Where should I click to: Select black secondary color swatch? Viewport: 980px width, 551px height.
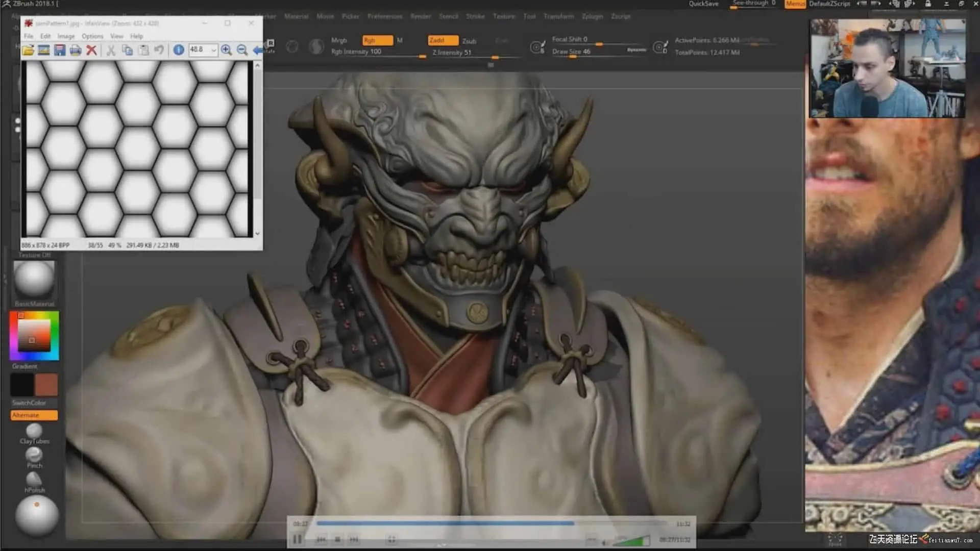(22, 385)
